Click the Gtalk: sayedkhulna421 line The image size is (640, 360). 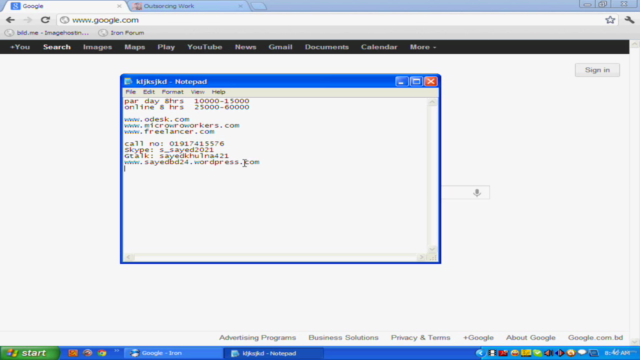pyautogui.click(x=176, y=156)
